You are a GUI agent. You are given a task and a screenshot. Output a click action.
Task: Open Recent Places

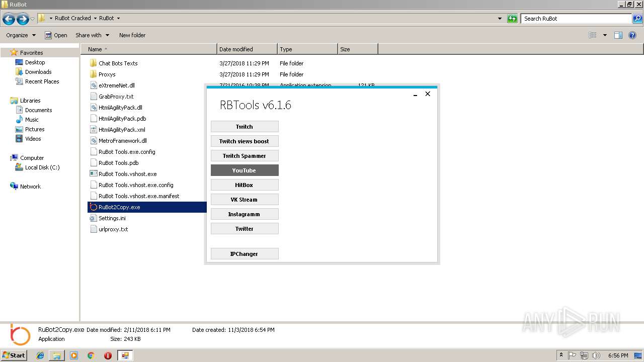[x=42, y=81]
